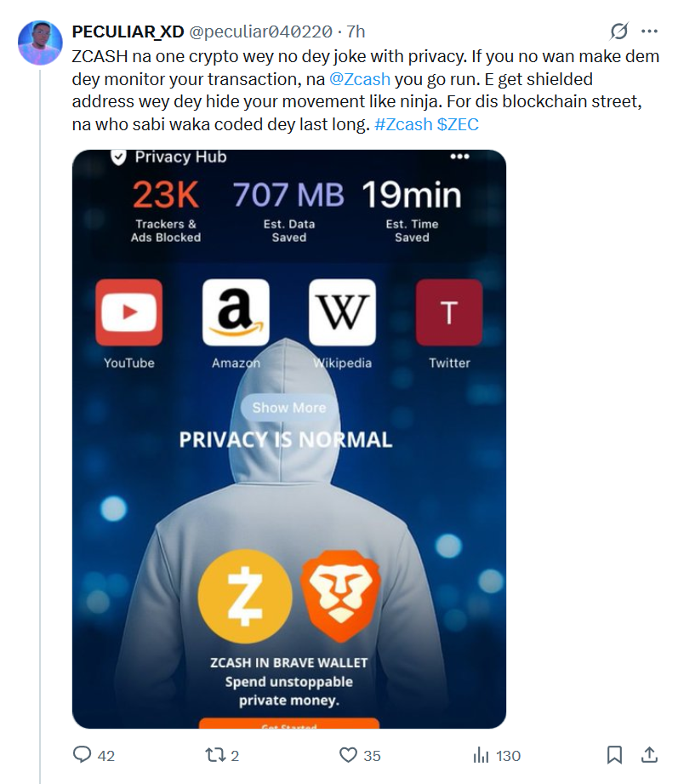678x784 pixels.
Task: Open the reply comment icon
Action: [82, 754]
